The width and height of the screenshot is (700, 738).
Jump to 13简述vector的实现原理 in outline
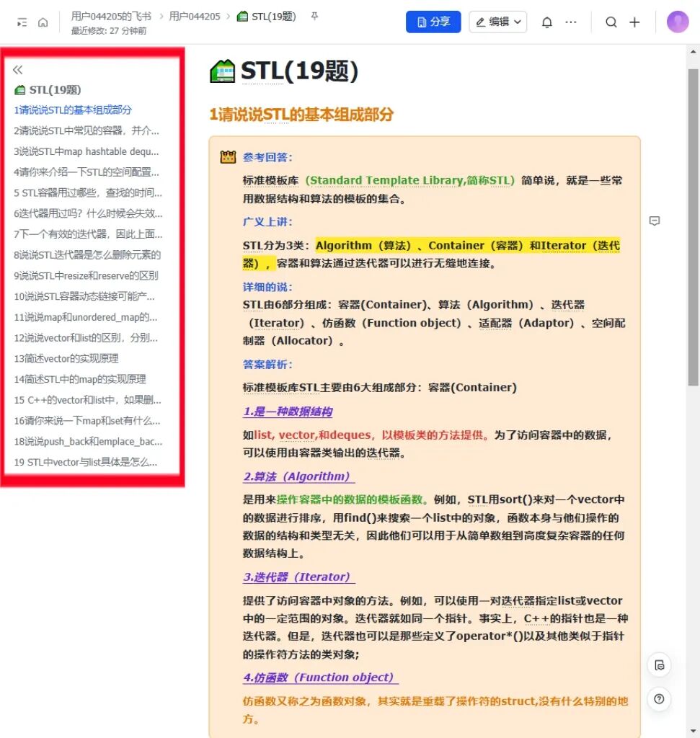point(66,359)
